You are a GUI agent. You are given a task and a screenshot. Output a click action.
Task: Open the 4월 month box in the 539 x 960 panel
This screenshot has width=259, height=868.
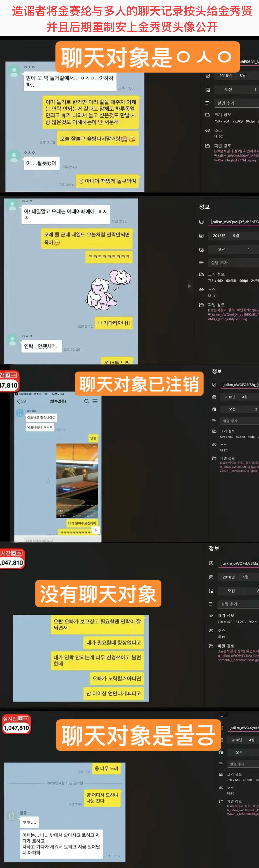(249, 397)
